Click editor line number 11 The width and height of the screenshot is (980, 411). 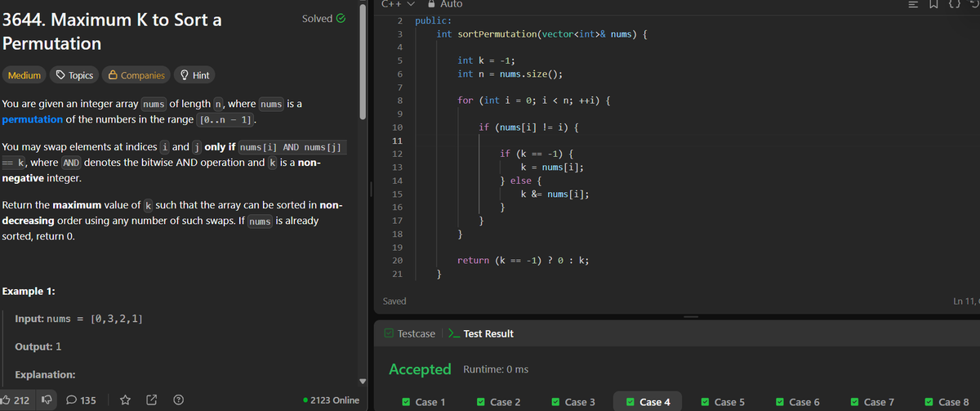397,142
